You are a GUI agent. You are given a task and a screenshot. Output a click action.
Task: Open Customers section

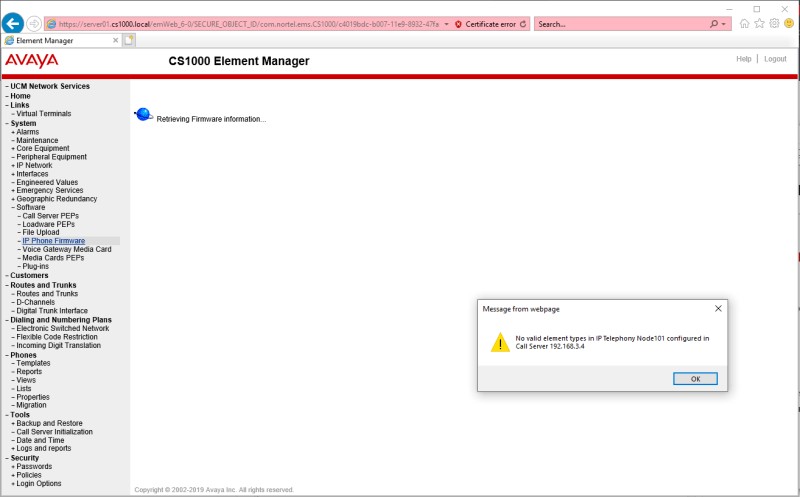tap(29, 276)
